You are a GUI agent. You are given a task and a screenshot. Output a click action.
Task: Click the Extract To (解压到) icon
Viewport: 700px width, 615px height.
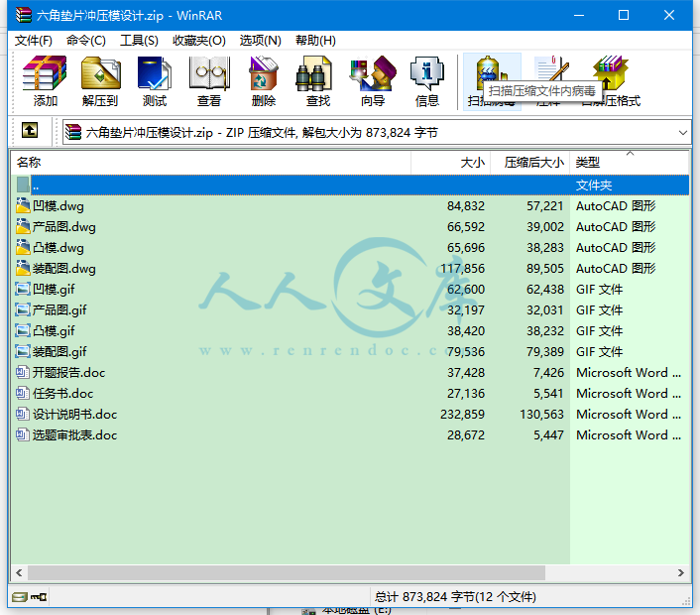100,72
